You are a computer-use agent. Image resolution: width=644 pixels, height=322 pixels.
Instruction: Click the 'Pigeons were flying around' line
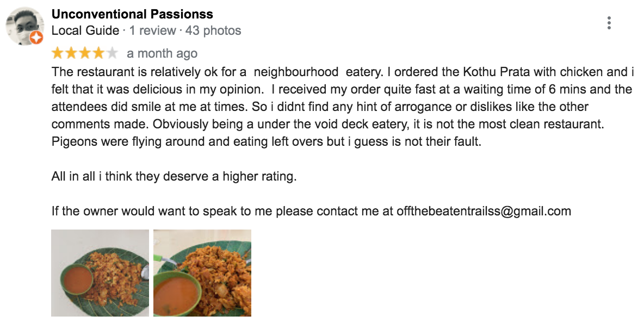[x=266, y=142]
